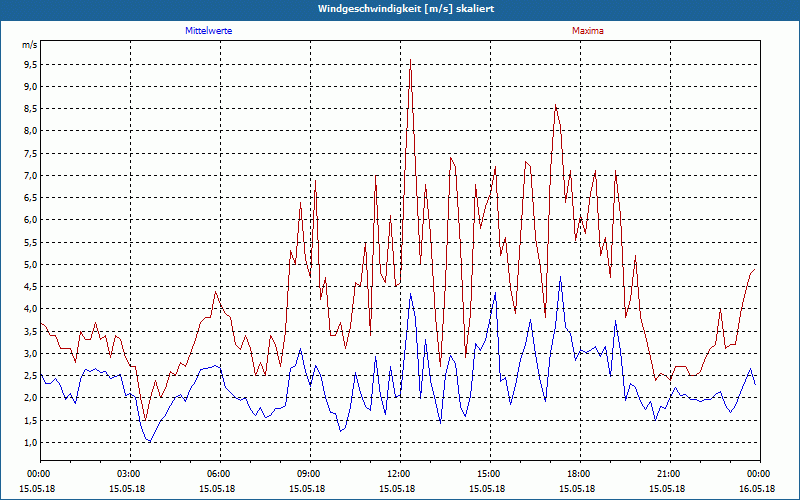Click the 1,5 y-axis value
This screenshot has height=500, width=800.
[31, 420]
